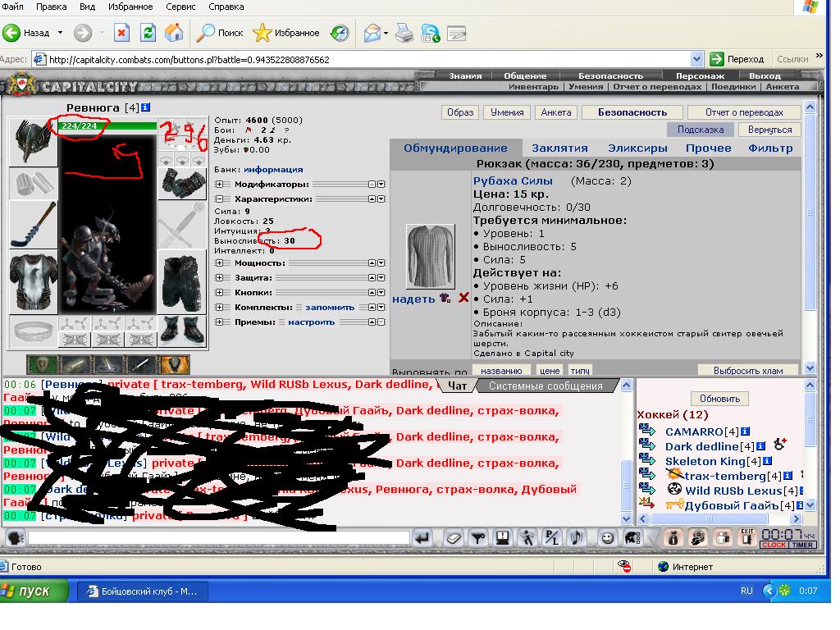Viewport: 840px width, 630px height.
Task: Click the green shield preset in bottom strip
Action: click(42, 365)
